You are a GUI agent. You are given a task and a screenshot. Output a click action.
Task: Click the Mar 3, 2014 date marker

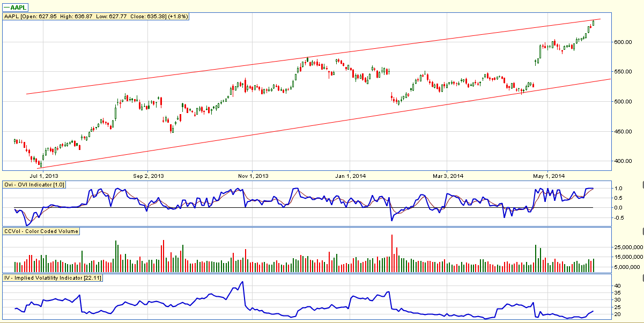coord(448,176)
